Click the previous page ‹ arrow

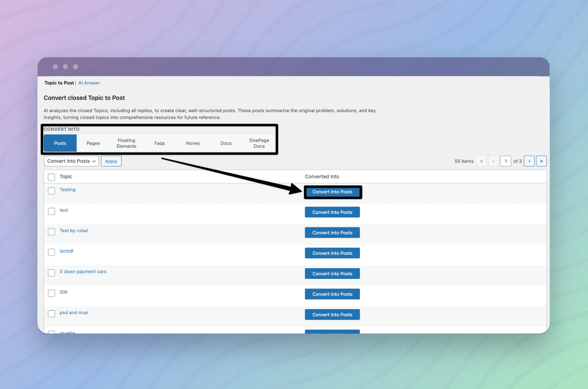pos(493,161)
